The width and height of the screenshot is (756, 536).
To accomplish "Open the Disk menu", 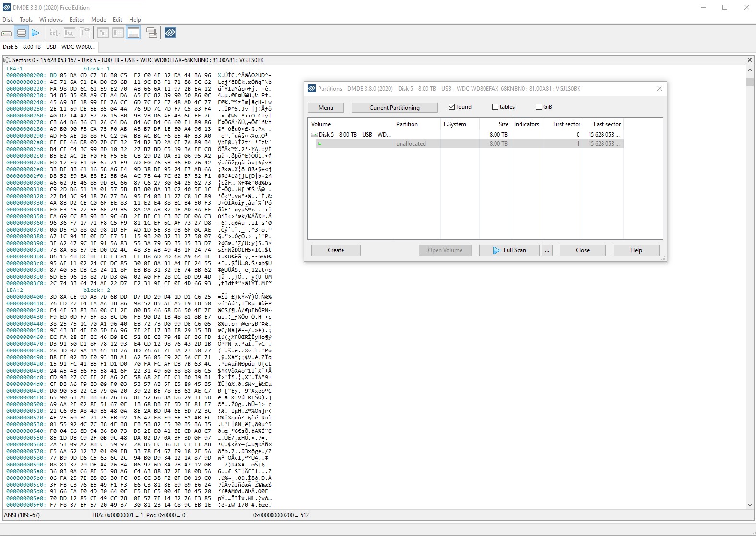I will pos(8,20).
